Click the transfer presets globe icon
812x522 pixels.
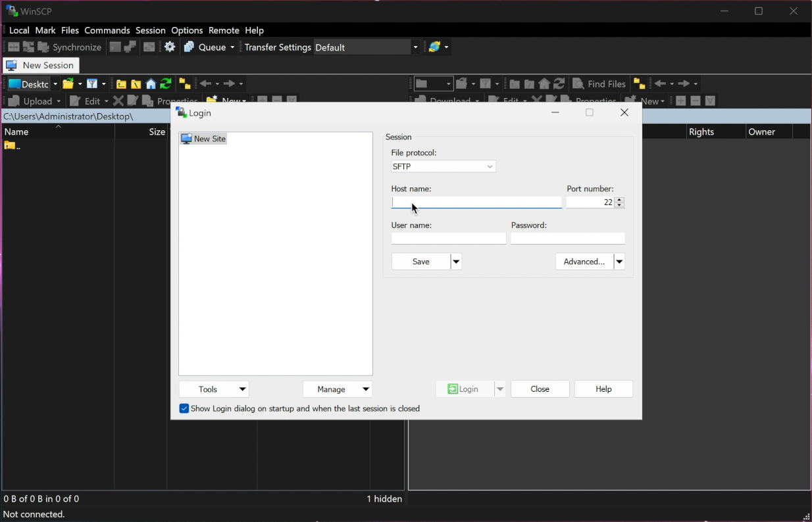[x=434, y=47]
